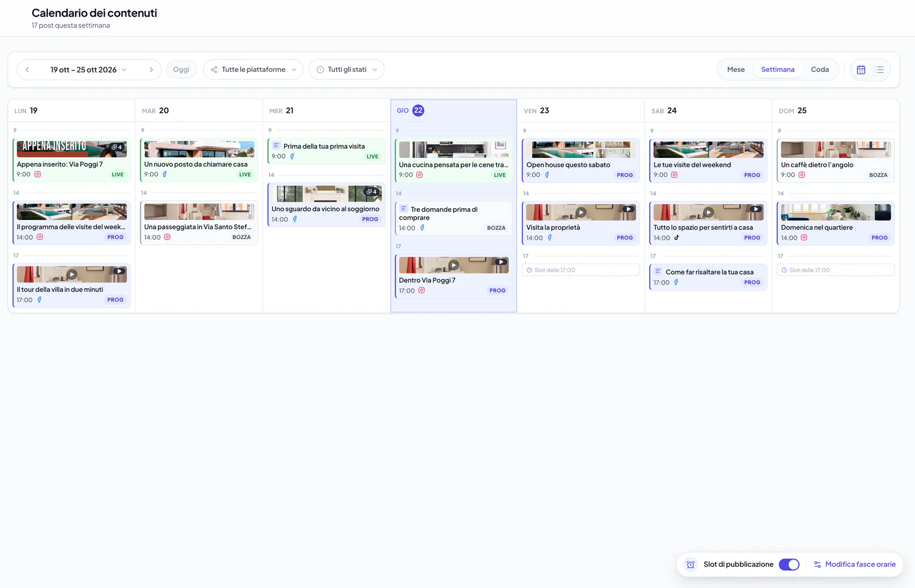Click the carousel count badge on 'Uno sguardo da vicino al soggiorno'

click(372, 192)
